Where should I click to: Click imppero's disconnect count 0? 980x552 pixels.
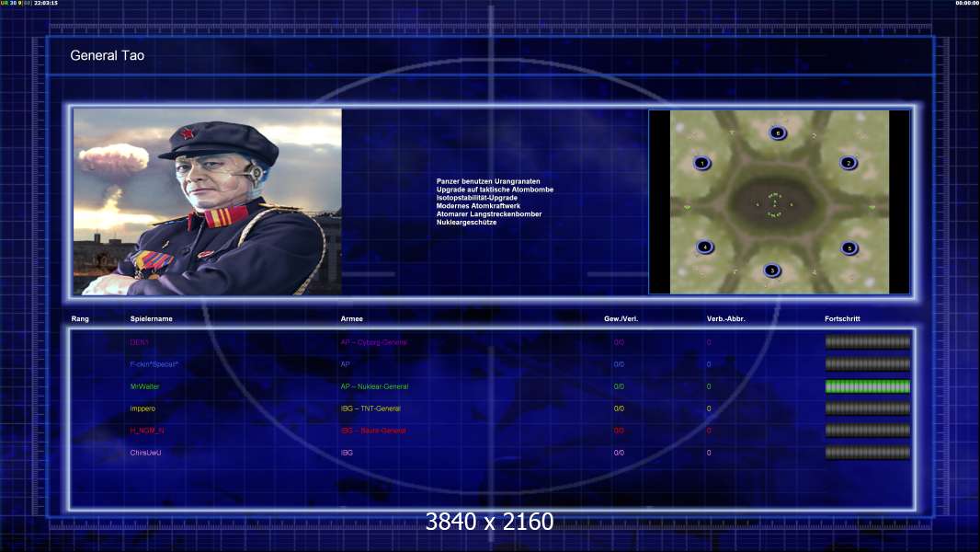(x=709, y=408)
